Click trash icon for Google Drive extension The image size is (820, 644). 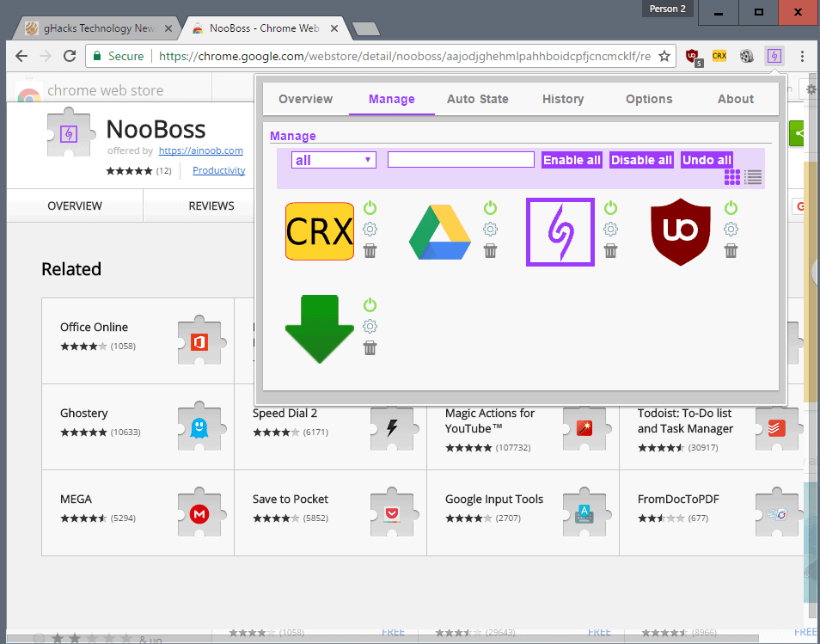click(x=490, y=250)
